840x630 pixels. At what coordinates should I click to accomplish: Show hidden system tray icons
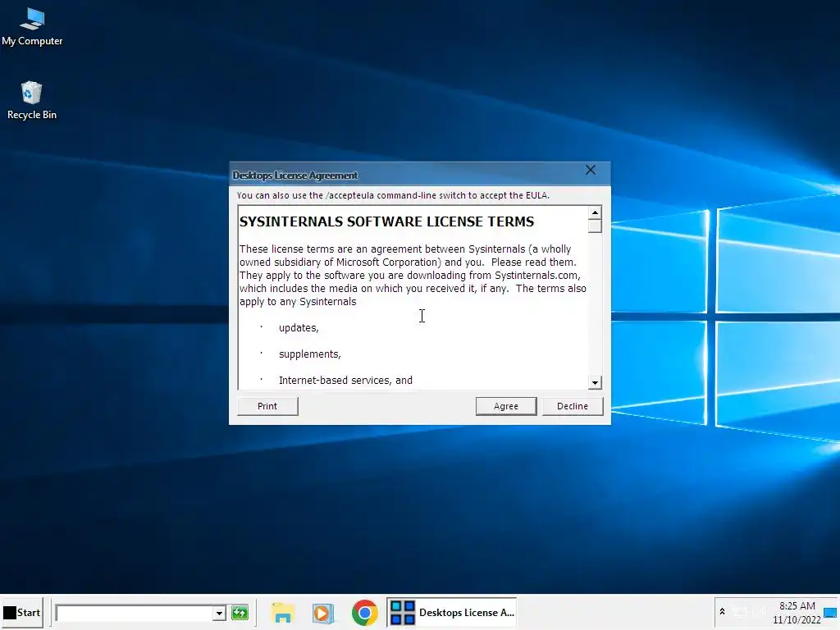click(x=722, y=612)
